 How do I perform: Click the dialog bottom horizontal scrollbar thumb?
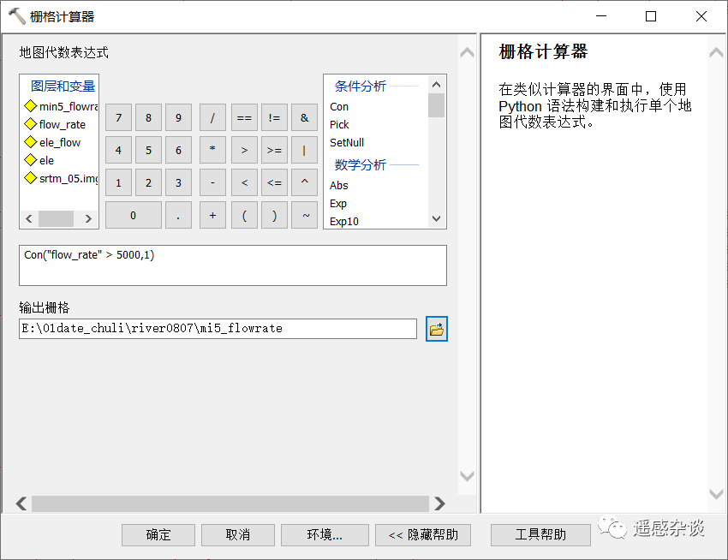tap(230, 503)
